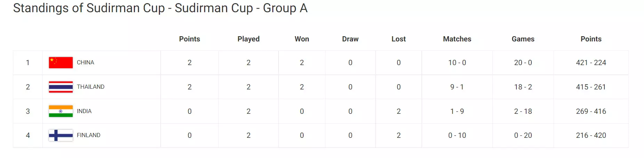Screen dimensions: 644x158
Task: Click the Group A standings title
Action: click(x=160, y=8)
